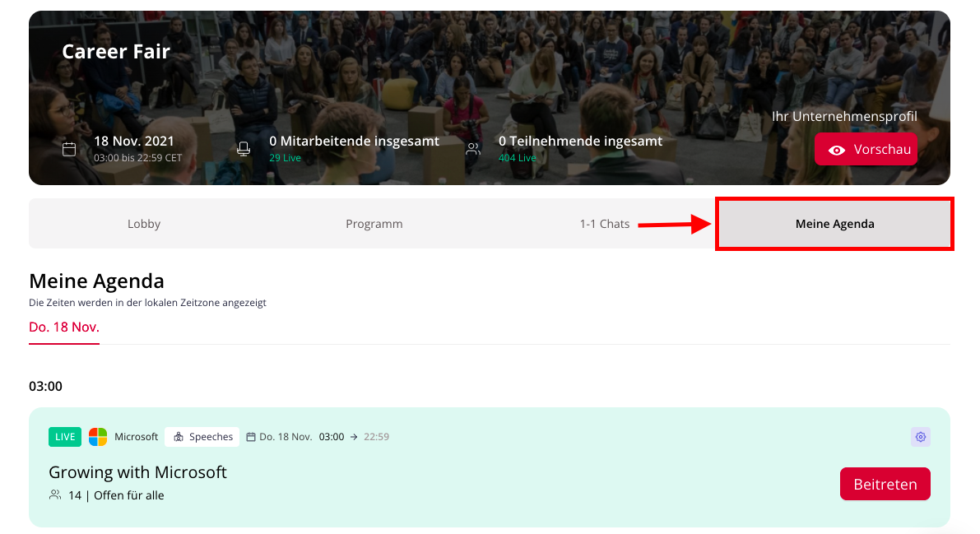The height and width of the screenshot is (534, 980).
Task: Click the 0 Teilnehmende ingesamt text
Action: coord(581,141)
